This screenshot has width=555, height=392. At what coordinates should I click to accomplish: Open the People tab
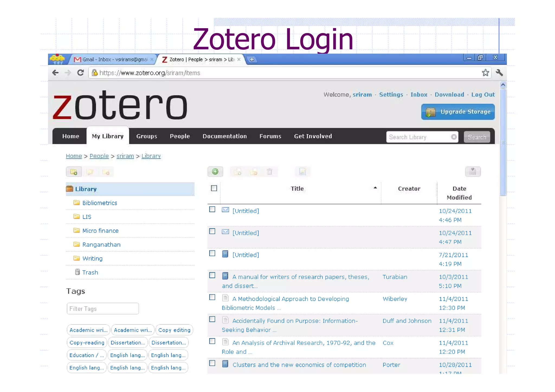[x=180, y=136]
